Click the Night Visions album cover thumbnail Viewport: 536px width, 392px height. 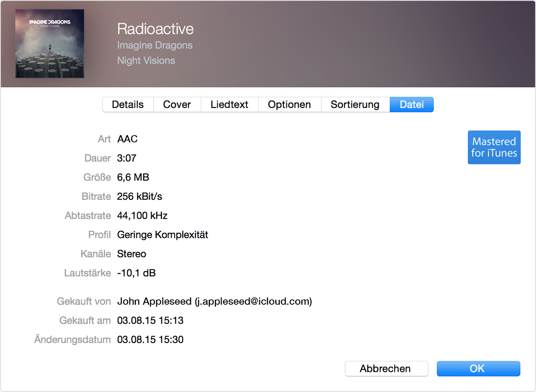[x=50, y=44]
